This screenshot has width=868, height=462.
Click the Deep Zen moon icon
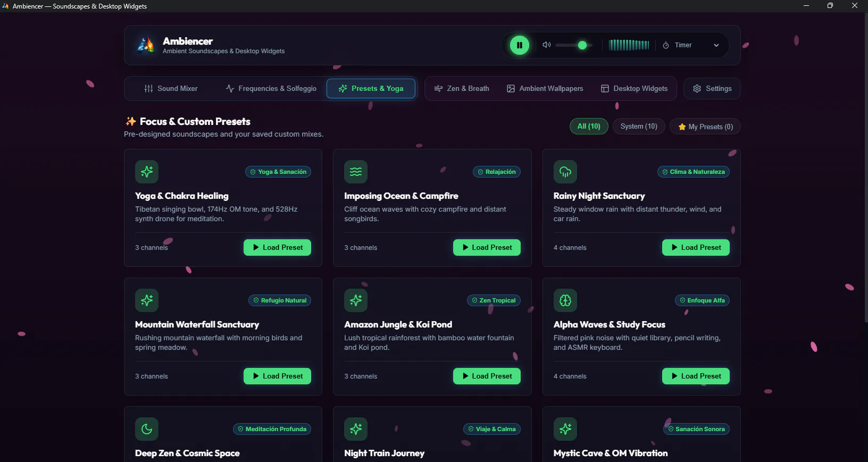(x=147, y=429)
